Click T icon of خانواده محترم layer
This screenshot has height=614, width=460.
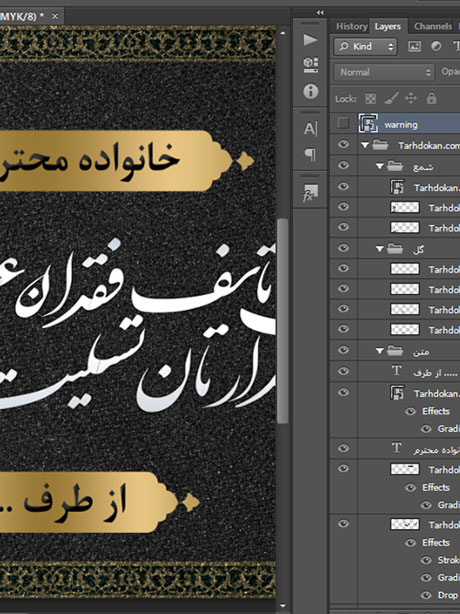click(x=397, y=448)
